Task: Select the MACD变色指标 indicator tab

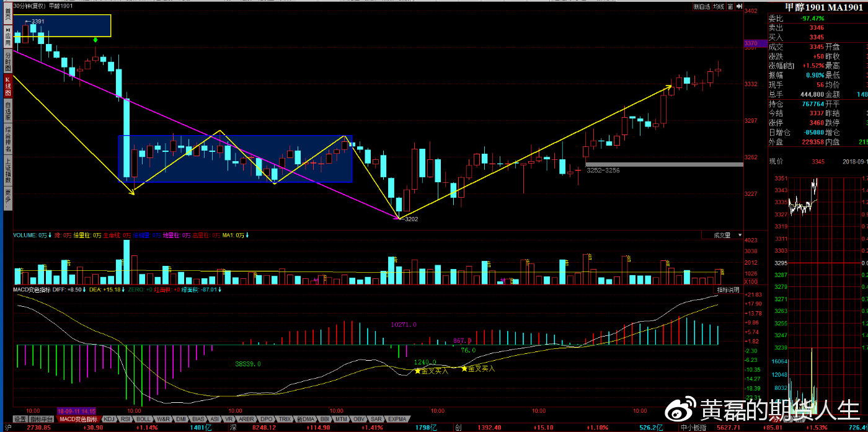Action: point(79,420)
